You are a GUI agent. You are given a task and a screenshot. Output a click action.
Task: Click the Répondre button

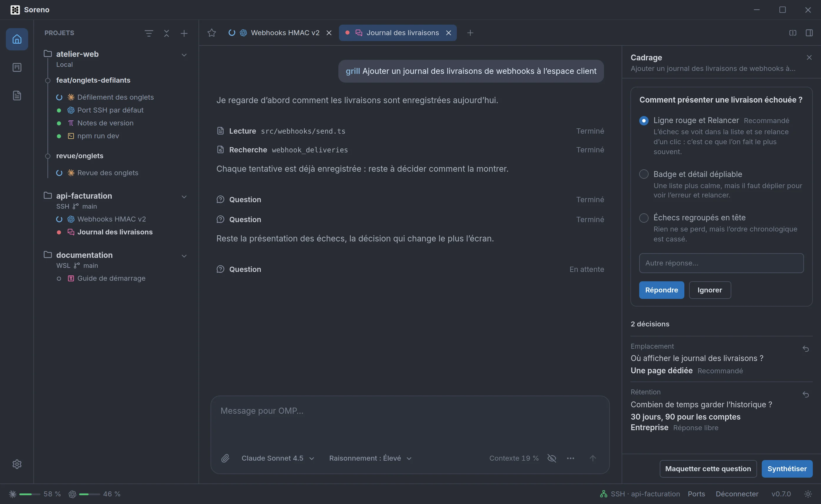(661, 290)
